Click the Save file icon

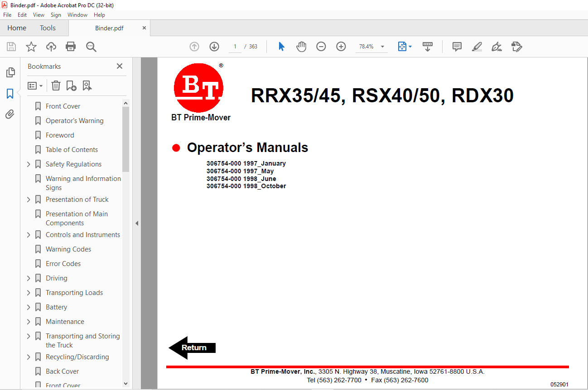pos(11,47)
